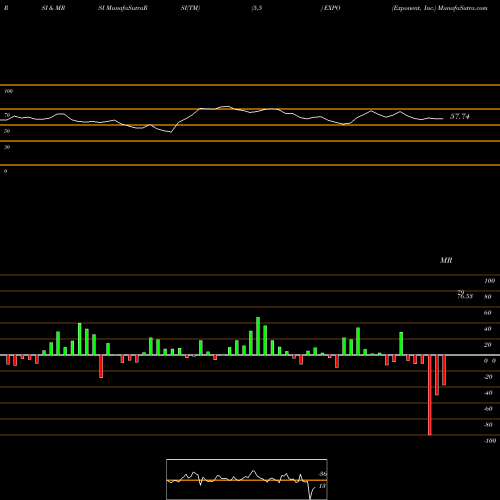Click the 76.53 value near MR axis
500x500 pixels.
point(465,296)
